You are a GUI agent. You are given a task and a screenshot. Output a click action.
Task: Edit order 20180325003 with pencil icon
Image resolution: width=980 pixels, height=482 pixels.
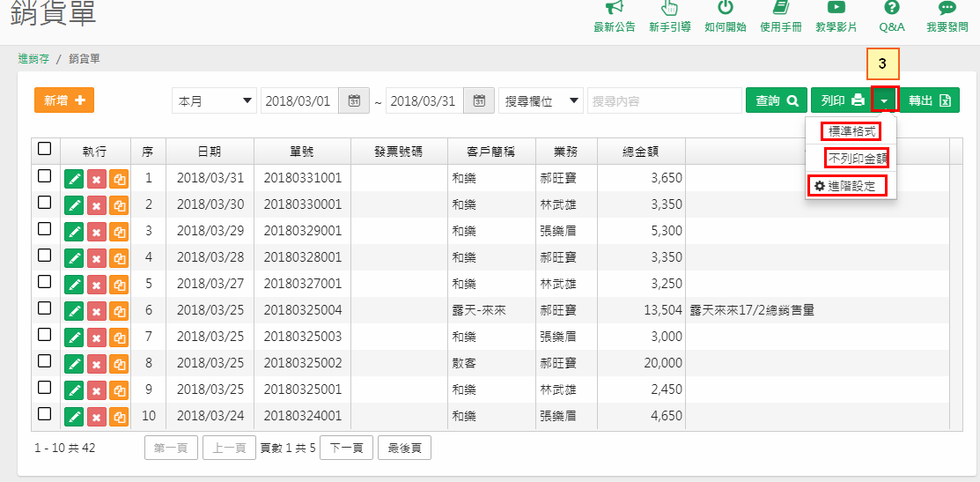(74, 337)
